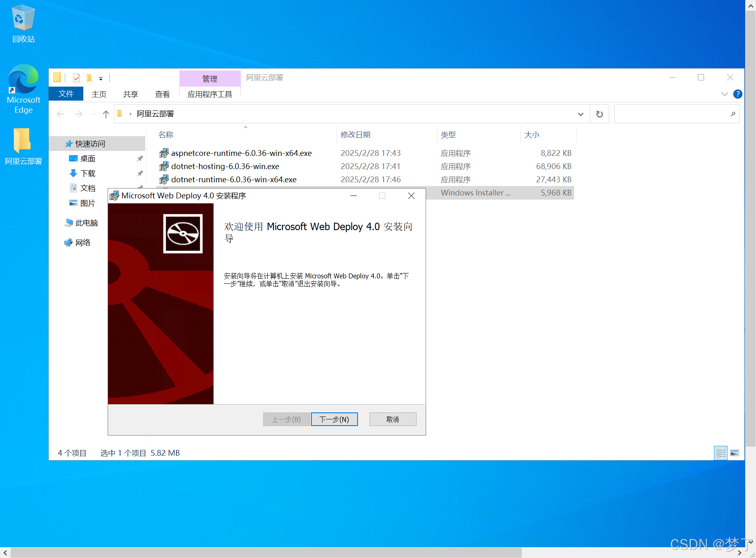Close the Web Deploy installer dialog
756x558 pixels.
(x=411, y=195)
